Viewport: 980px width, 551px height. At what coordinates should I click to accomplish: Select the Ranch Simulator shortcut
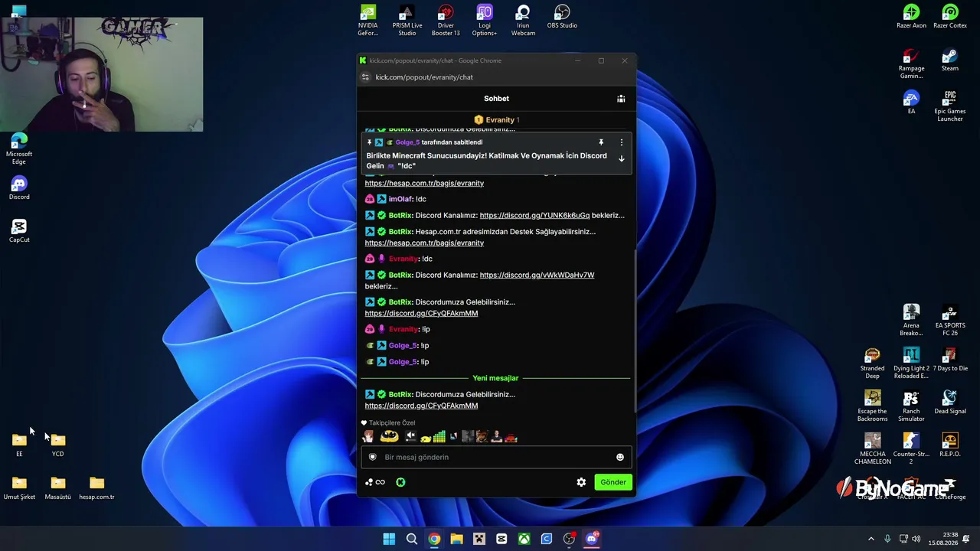tap(911, 406)
